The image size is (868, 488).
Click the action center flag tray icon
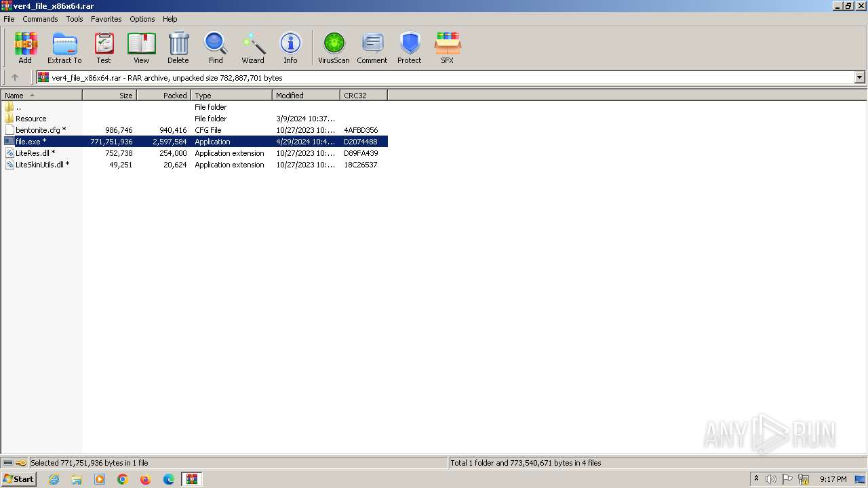point(787,479)
